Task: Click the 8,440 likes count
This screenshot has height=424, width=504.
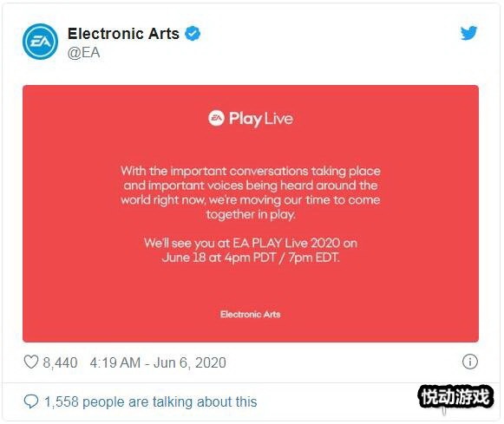Action: [60, 362]
